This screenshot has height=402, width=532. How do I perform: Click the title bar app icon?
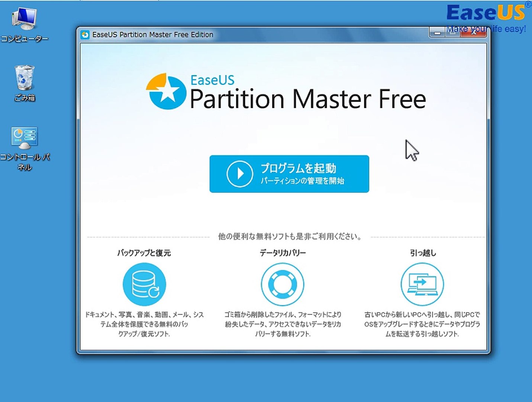click(85, 35)
